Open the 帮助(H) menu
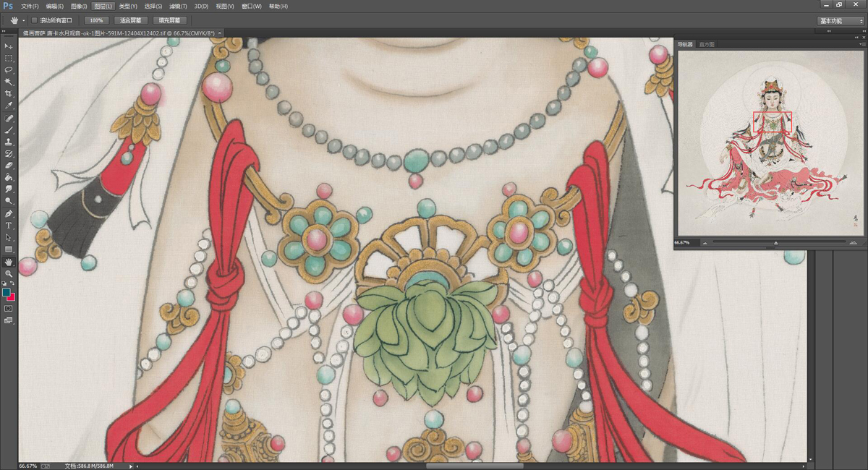 tap(278, 6)
